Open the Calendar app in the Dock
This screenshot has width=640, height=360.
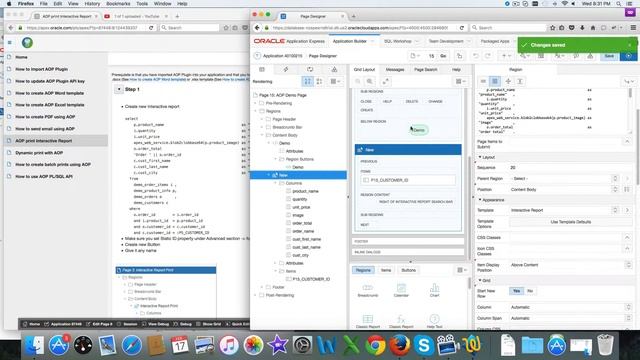[x=180, y=345]
